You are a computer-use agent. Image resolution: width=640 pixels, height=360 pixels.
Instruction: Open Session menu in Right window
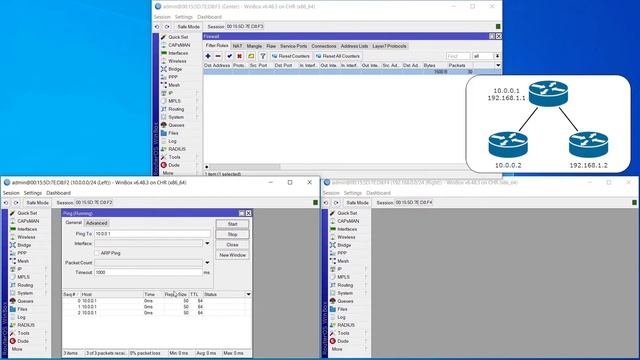point(331,193)
